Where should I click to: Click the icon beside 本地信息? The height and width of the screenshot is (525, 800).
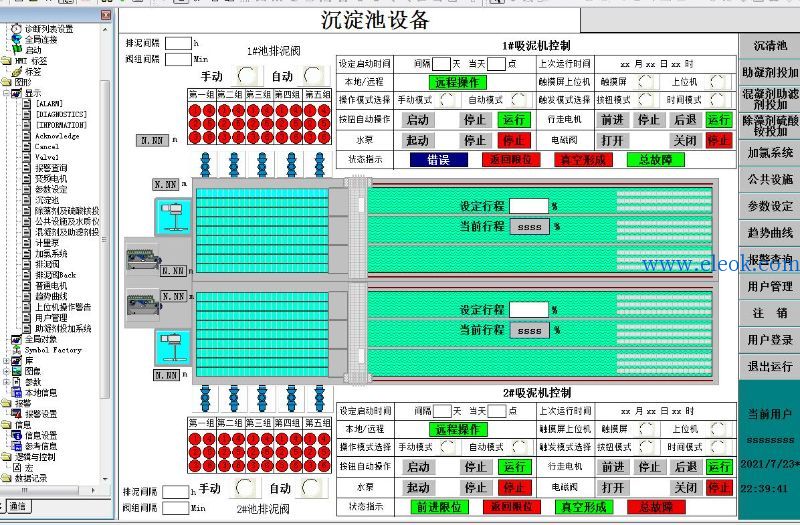(x=17, y=392)
